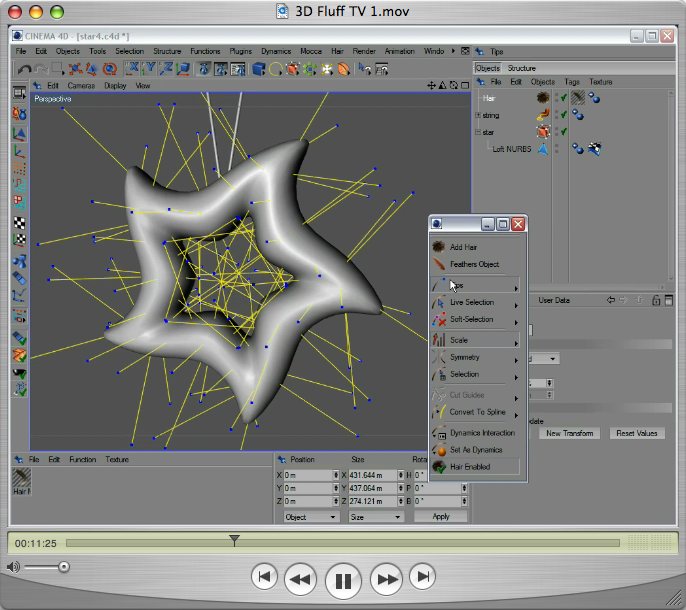Toggle the green checkmark for star object
The image size is (686, 610).
(564, 131)
